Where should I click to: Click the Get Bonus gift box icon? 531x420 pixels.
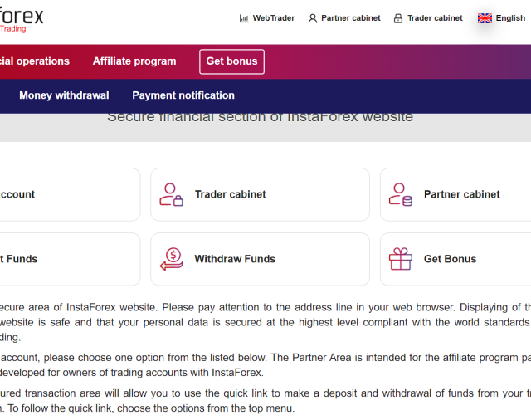coord(401,259)
